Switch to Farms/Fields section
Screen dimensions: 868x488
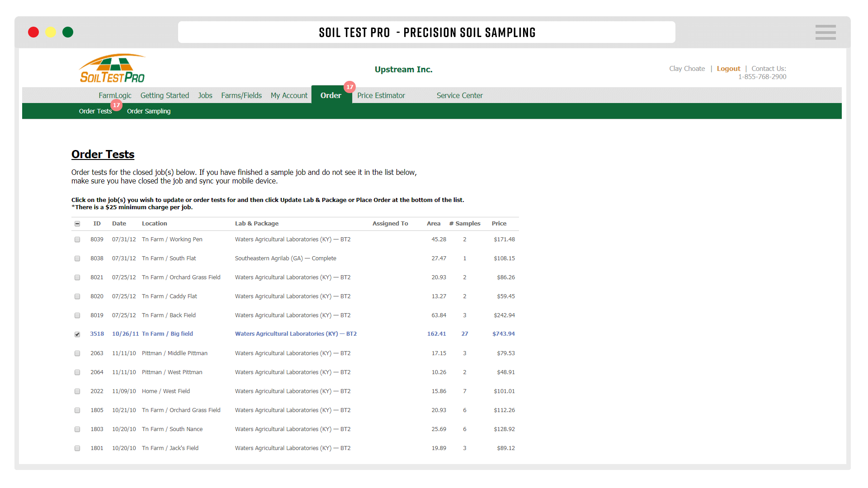click(x=241, y=95)
